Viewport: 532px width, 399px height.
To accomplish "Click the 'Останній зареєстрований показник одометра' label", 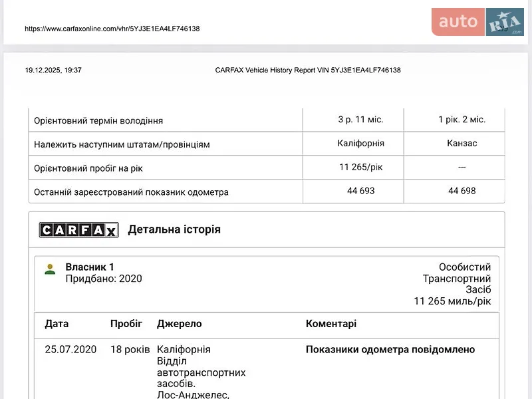I will (131, 192).
